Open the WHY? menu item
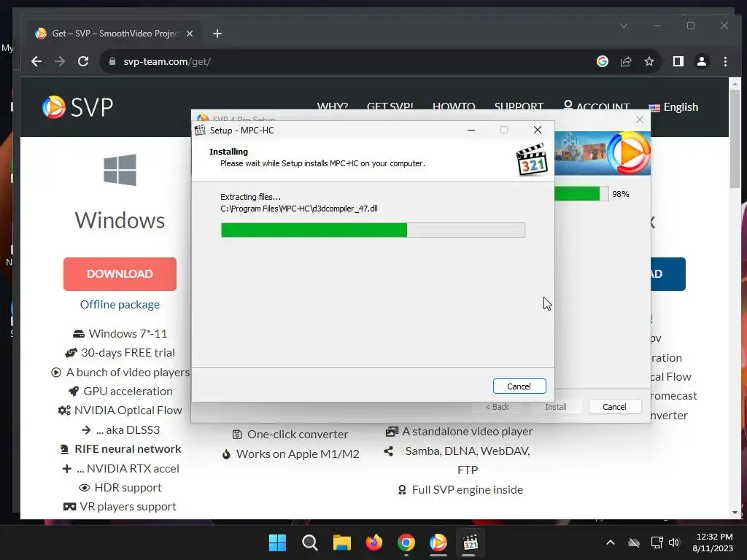This screenshot has width=747, height=560. pos(333,106)
